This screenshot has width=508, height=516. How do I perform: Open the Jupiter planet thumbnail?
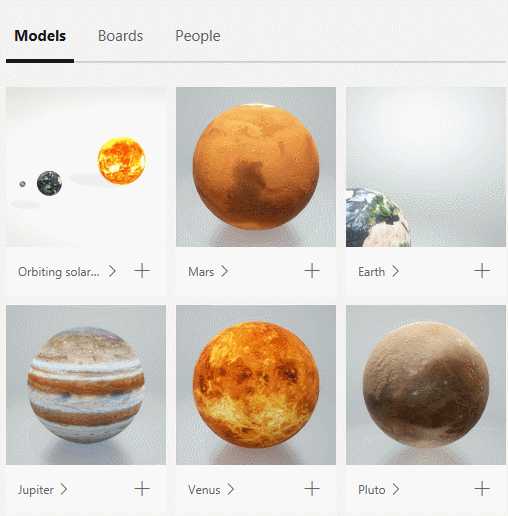[x=86, y=385]
